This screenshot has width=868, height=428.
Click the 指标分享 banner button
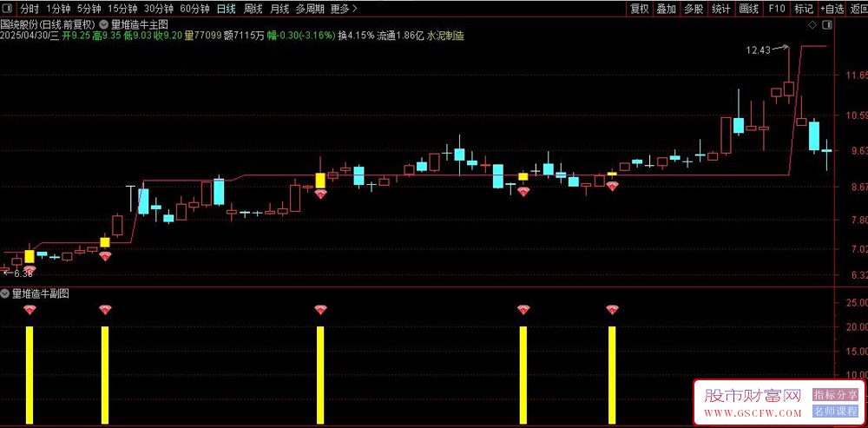tap(835, 395)
